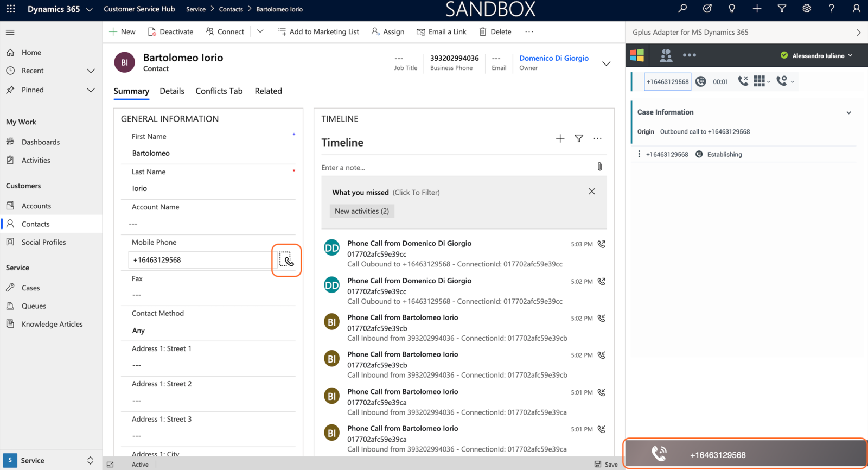The width and height of the screenshot is (868, 470).
Task: Click the quick create plus icon
Action: click(757, 8)
